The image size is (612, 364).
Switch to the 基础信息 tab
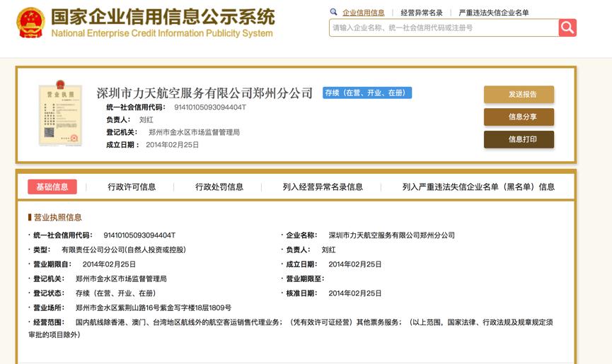(x=52, y=187)
